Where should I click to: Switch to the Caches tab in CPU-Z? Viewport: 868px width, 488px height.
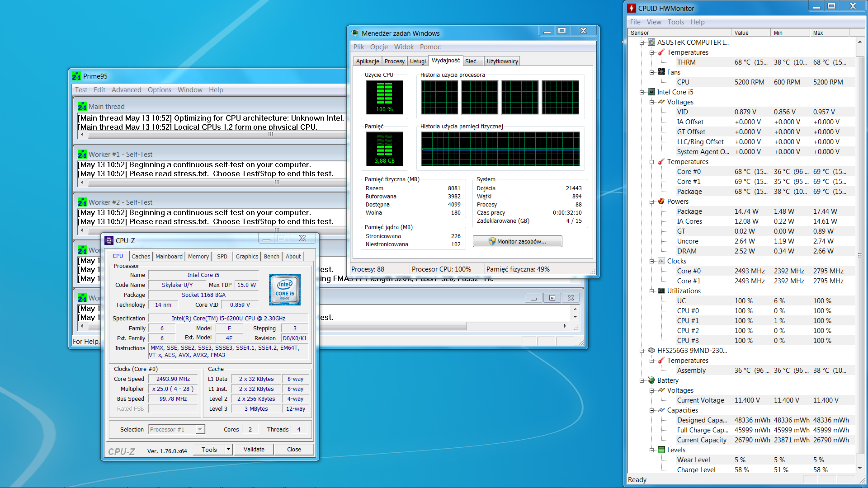[141, 256]
